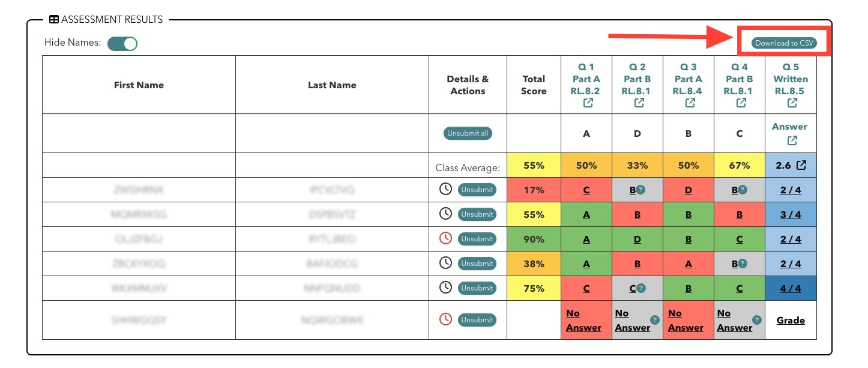This screenshot has width=868, height=368.
Task: Open Q 5 Written external link icon
Action: [792, 103]
